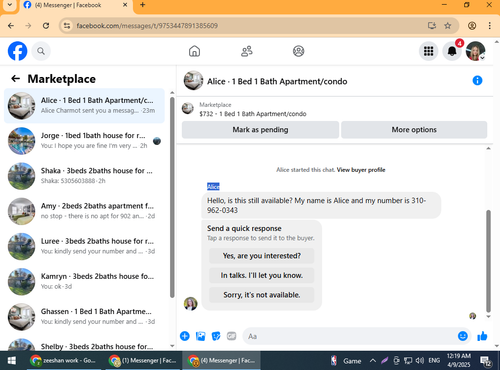Click the site information icon in address bar

coord(67,26)
